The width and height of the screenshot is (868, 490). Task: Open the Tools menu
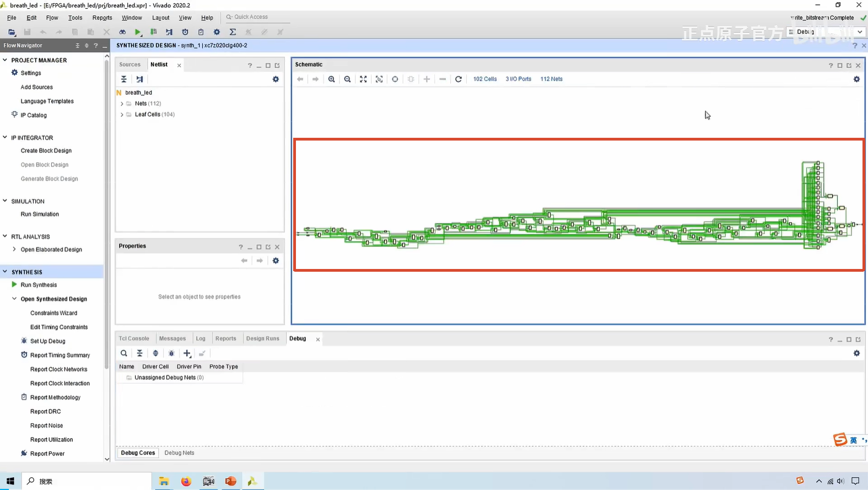point(75,18)
